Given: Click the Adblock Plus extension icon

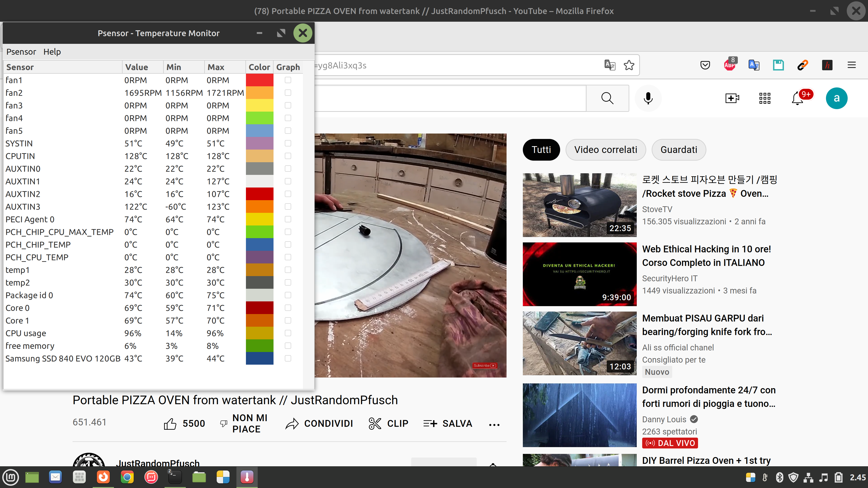Looking at the screenshot, I should [730, 65].
